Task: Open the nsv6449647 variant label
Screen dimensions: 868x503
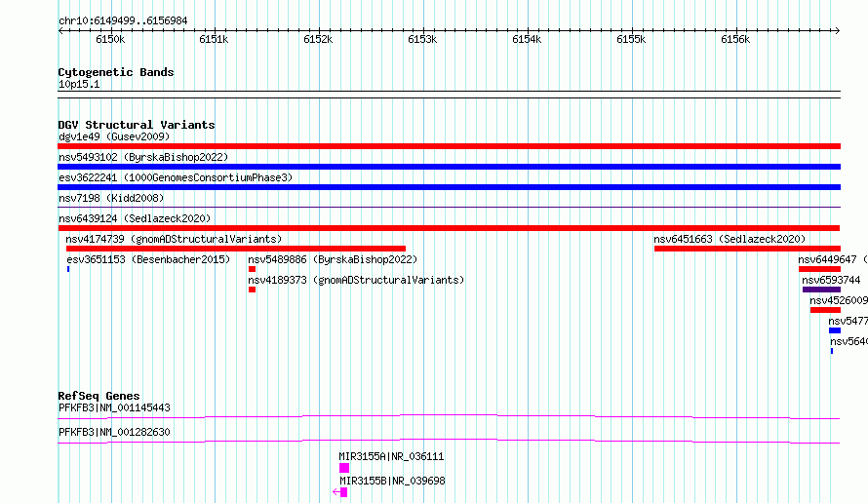Action: [833, 259]
